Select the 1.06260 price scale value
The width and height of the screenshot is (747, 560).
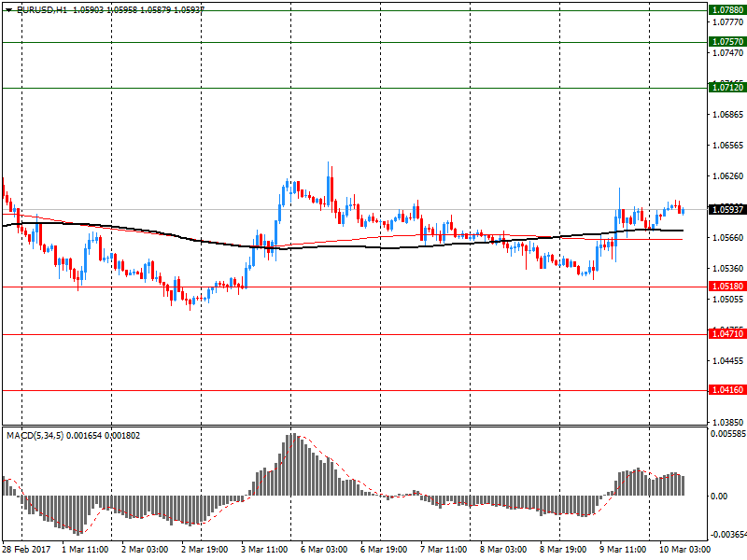click(x=728, y=176)
